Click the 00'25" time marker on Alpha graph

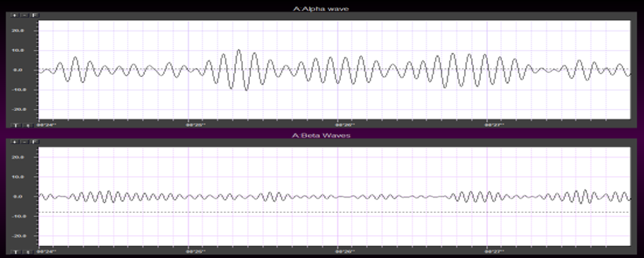[196, 125]
